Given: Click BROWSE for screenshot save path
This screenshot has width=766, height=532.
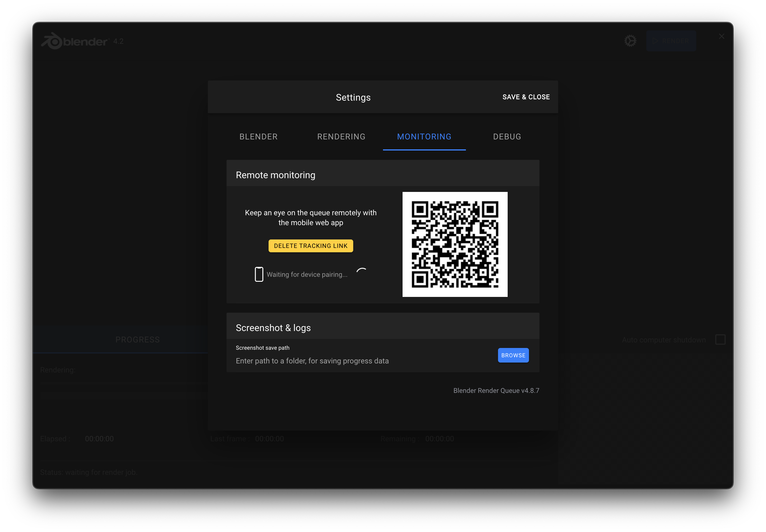Looking at the screenshot, I should tap(513, 355).
